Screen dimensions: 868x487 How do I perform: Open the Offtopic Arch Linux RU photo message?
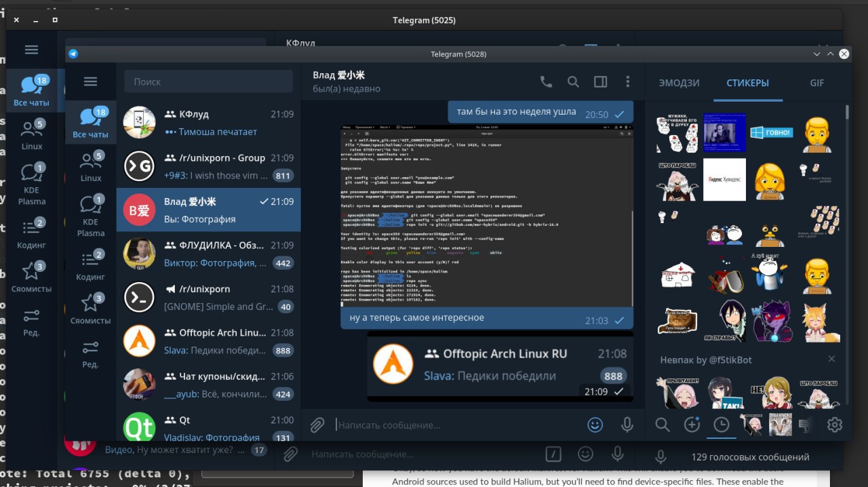(x=500, y=365)
